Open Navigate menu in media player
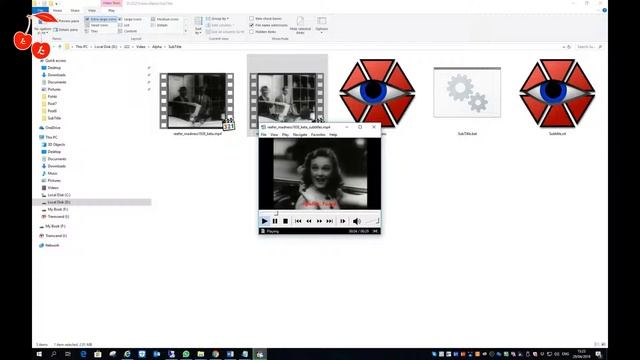 click(300, 134)
